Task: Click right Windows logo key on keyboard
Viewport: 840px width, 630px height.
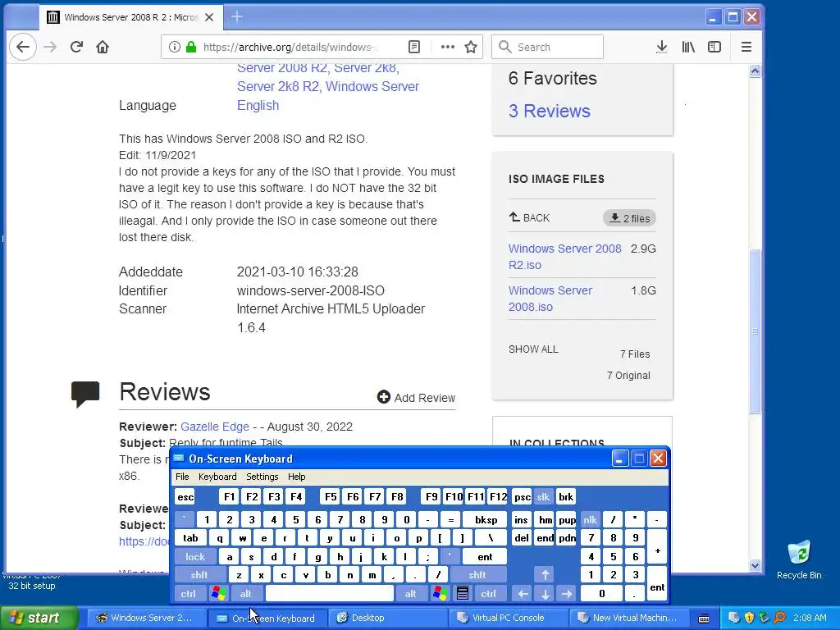Action: pyautogui.click(x=441, y=594)
